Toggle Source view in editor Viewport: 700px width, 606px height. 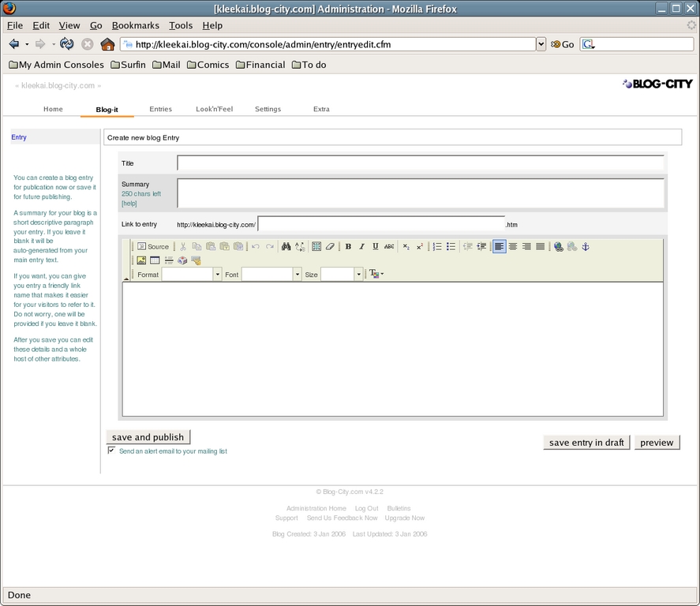pyautogui.click(x=153, y=247)
